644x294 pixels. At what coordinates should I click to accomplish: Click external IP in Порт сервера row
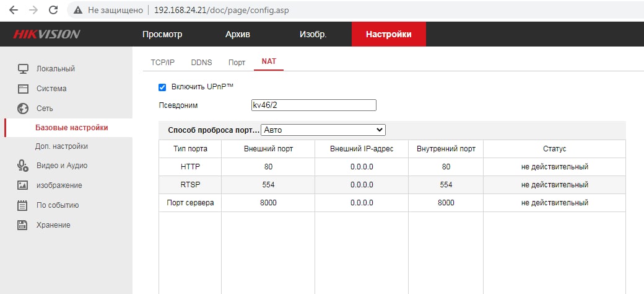362,203
